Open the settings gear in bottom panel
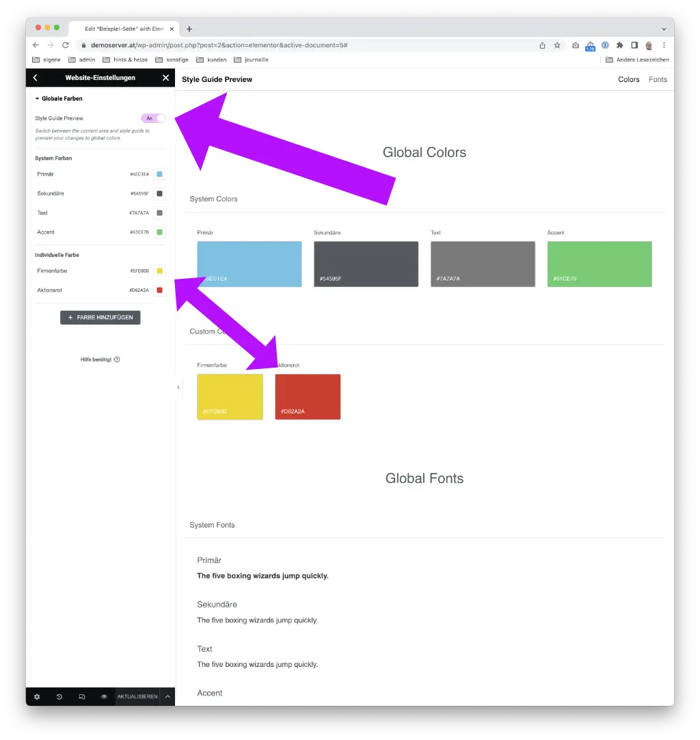The image size is (700, 740). point(37,696)
